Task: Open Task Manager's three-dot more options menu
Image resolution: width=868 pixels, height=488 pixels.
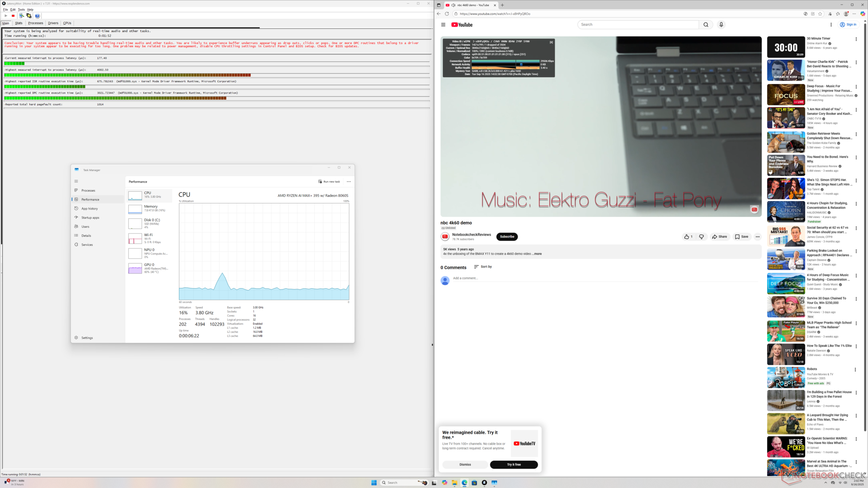Action: (349, 182)
